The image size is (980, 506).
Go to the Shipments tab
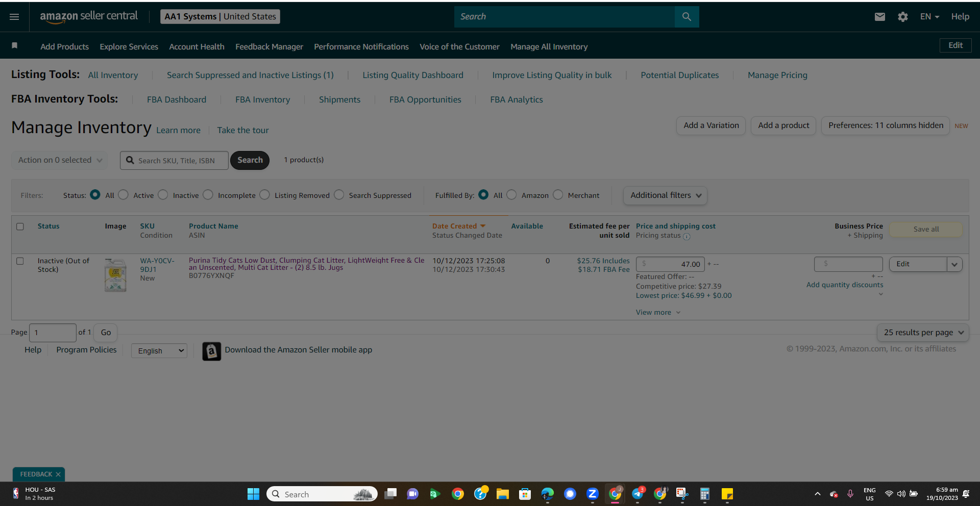tap(339, 100)
